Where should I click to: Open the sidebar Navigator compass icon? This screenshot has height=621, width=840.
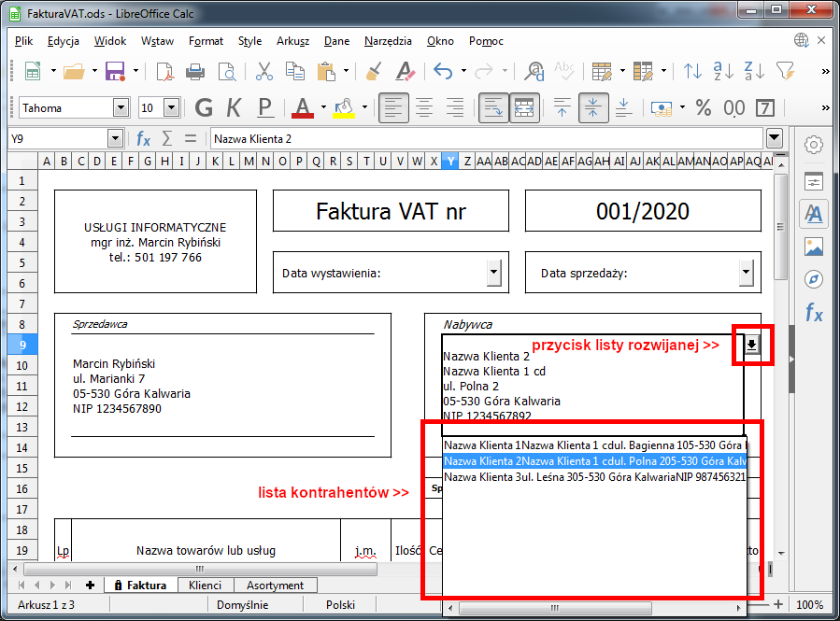813,280
